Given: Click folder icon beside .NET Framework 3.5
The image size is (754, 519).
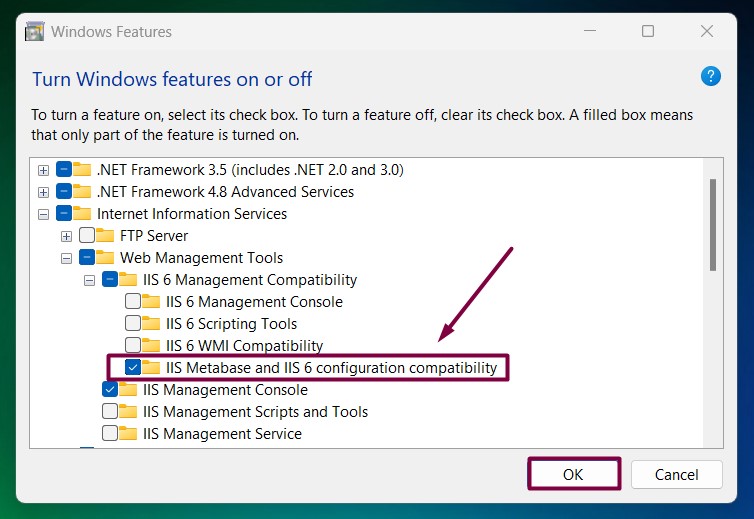Looking at the screenshot, I should 82,169.
